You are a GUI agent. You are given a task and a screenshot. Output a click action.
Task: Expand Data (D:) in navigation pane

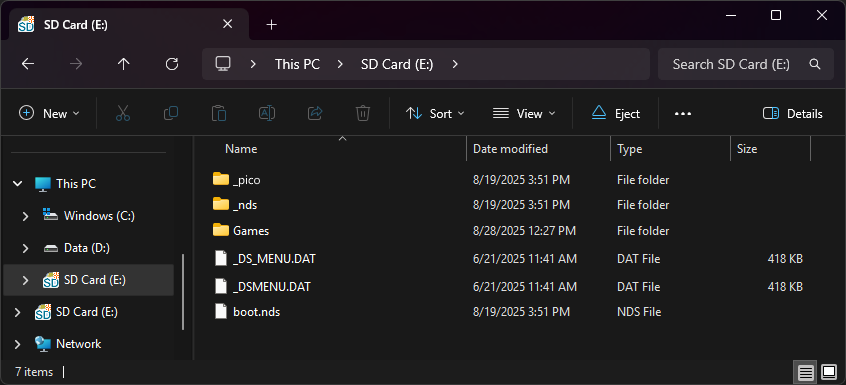click(x=25, y=248)
